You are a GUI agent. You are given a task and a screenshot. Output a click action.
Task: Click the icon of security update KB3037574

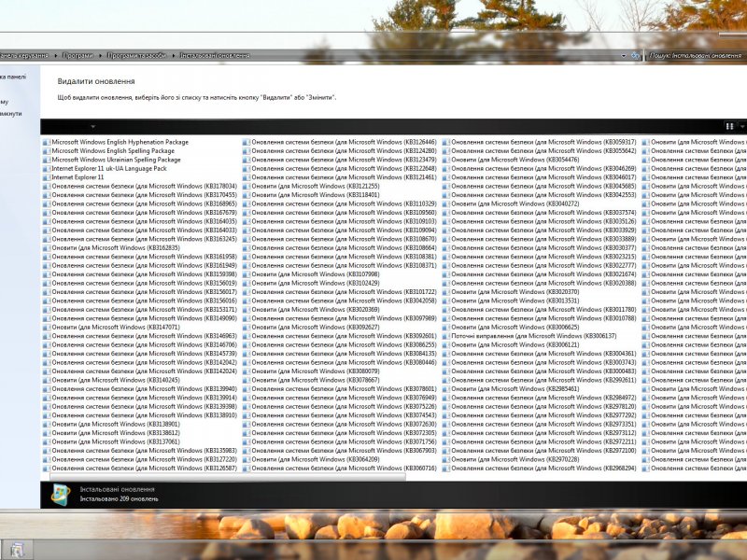[446, 213]
